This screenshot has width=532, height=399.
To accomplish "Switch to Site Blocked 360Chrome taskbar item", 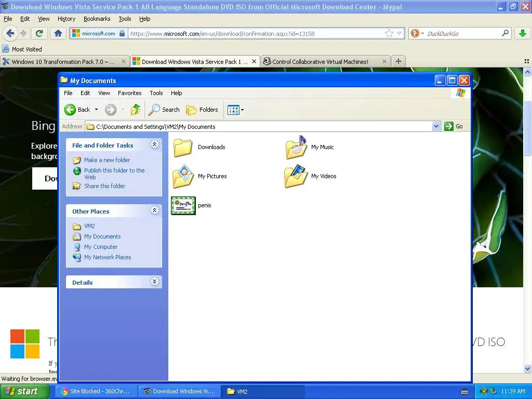I will pos(96,392).
